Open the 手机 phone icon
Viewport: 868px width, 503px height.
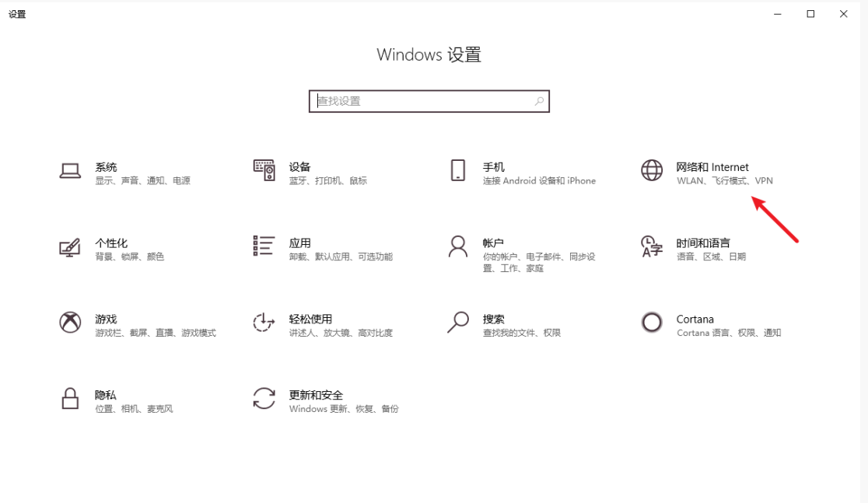coord(458,170)
